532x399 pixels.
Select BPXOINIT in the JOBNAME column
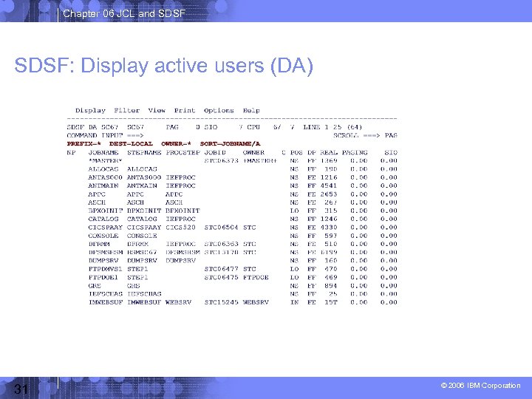coord(105,211)
